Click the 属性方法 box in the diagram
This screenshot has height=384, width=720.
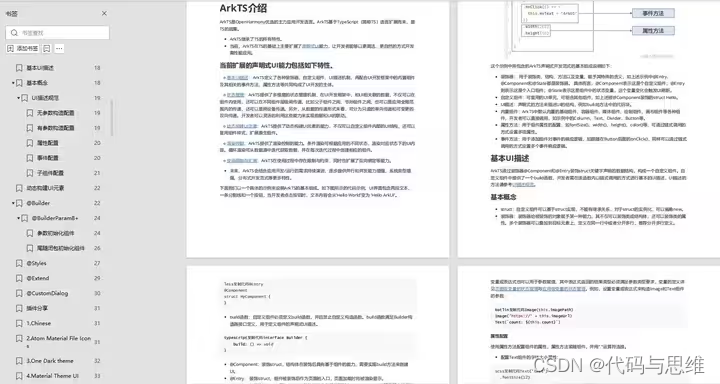click(x=653, y=31)
